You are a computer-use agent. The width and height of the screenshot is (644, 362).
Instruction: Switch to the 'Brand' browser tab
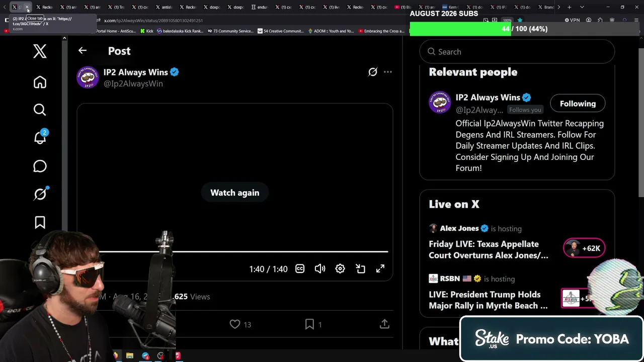point(546,7)
